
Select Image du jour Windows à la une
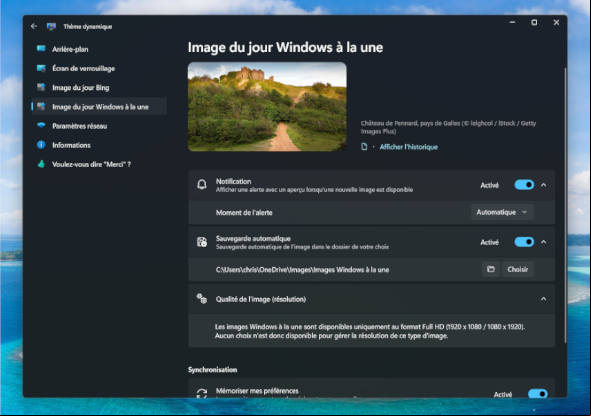(99, 107)
